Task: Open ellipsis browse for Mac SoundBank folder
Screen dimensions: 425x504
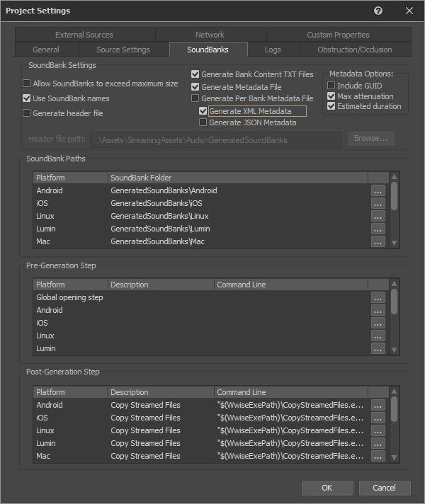Action: tap(378, 241)
